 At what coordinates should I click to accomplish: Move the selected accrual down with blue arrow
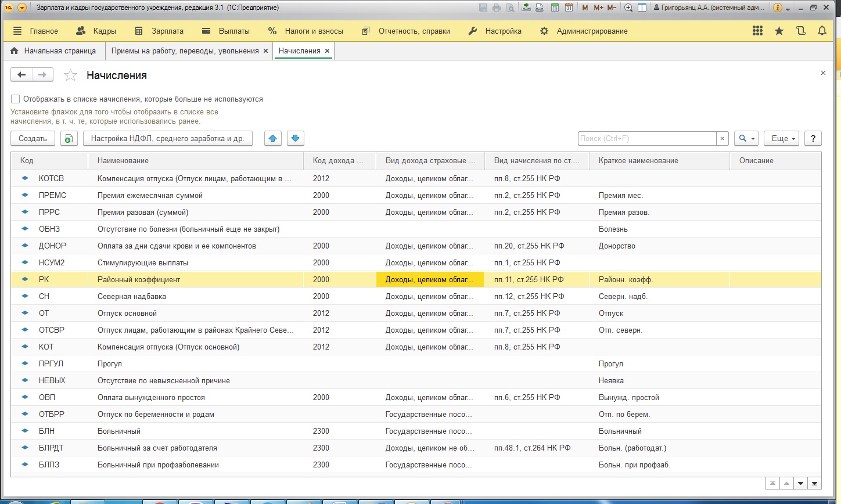(296, 139)
